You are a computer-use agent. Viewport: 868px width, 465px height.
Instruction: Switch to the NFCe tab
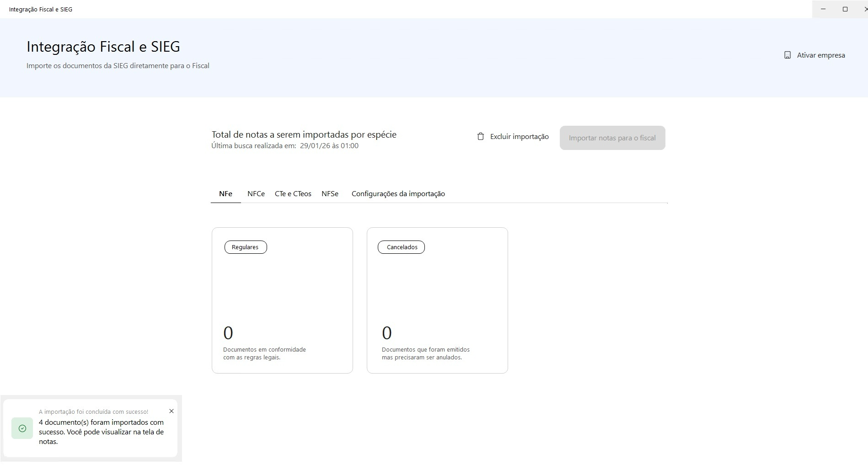[256, 194]
